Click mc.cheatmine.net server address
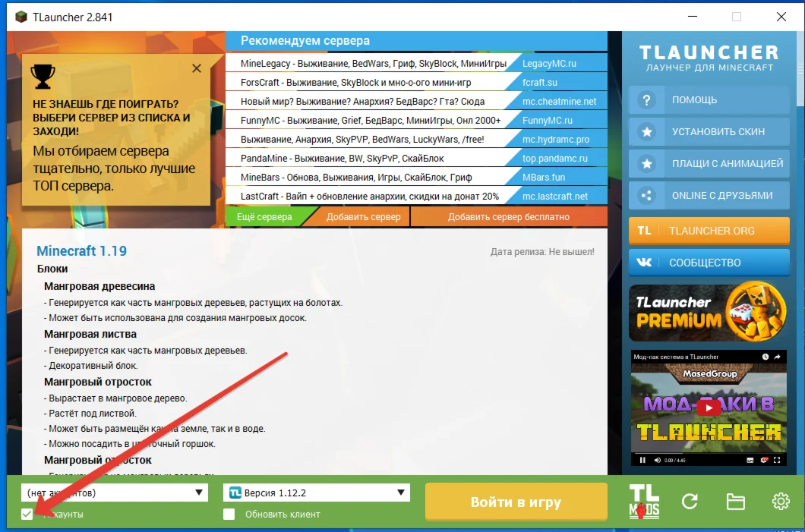Viewport: 805px width, 532px height. tap(559, 102)
